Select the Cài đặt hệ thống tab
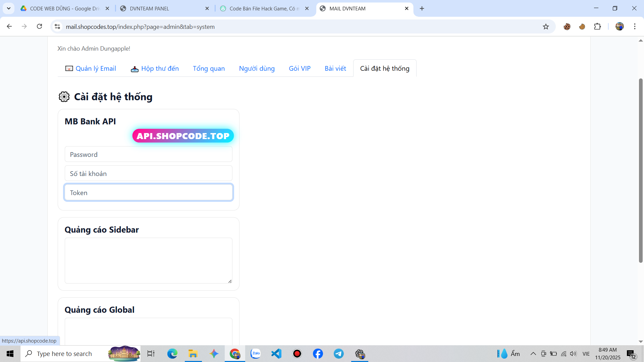Screen dimensions: 644x362 pos(385,68)
